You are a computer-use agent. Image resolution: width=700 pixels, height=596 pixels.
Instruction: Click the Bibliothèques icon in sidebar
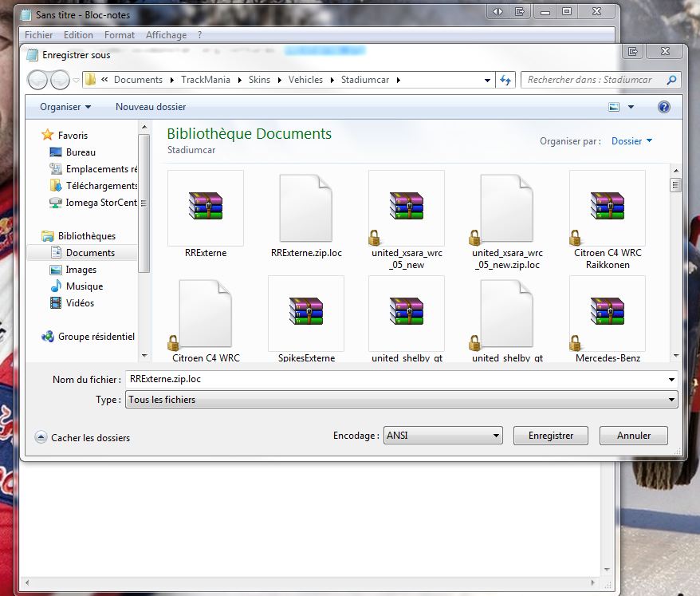coord(47,235)
